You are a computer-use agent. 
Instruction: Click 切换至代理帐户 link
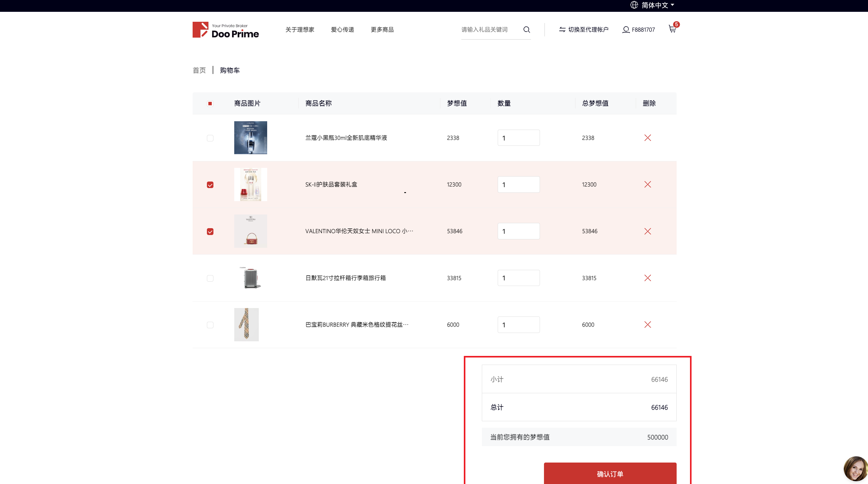(584, 30)
